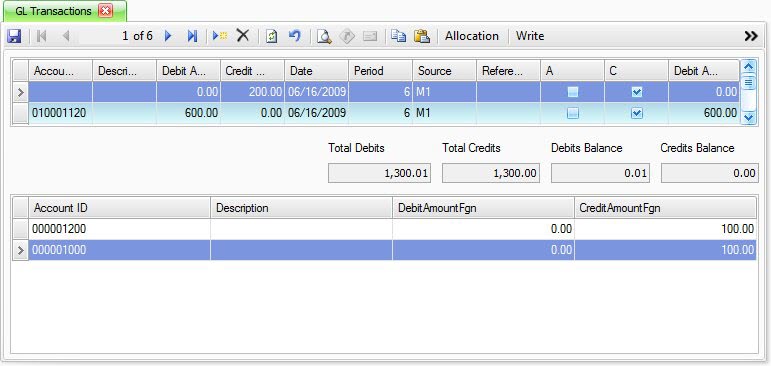Click the upper grid scroll up arrow
771x366 pixels.
(x=748, y=66)
